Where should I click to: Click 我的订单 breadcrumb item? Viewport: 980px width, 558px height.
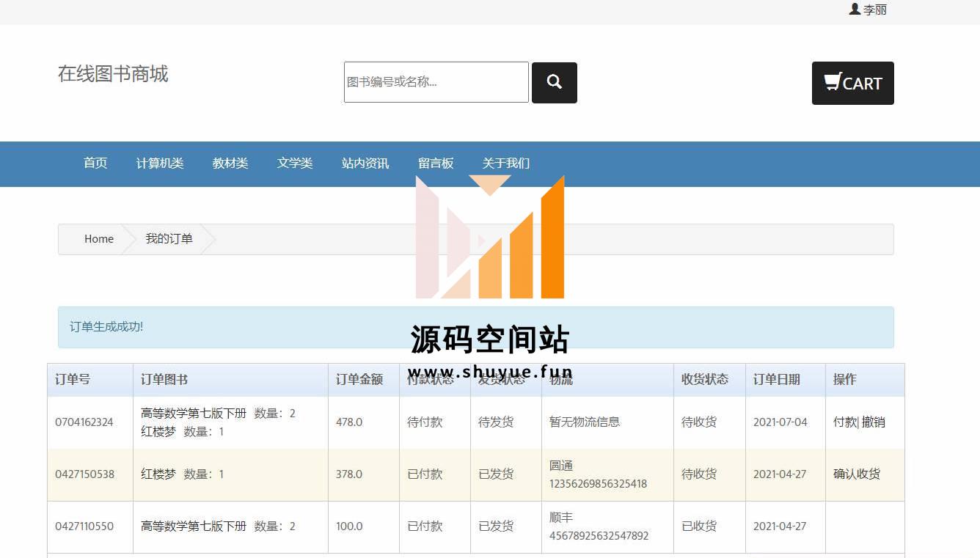169,239
